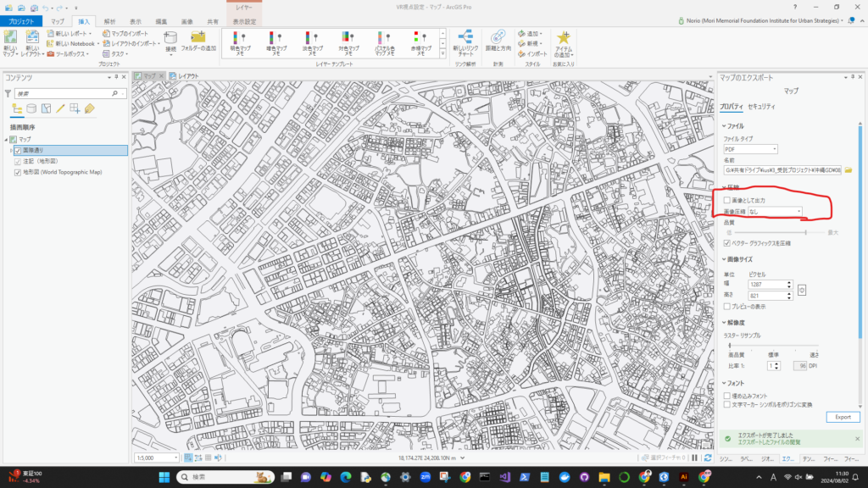
Task: Open the 画像圧縮 dropdown
Action: pyautogui.click(x=775, y=211)
